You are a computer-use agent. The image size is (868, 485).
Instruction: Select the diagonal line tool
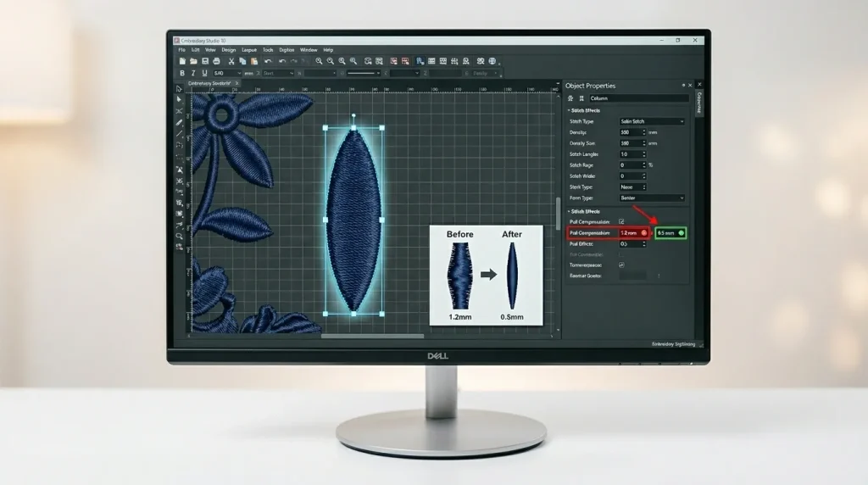(x=179, y=134)
